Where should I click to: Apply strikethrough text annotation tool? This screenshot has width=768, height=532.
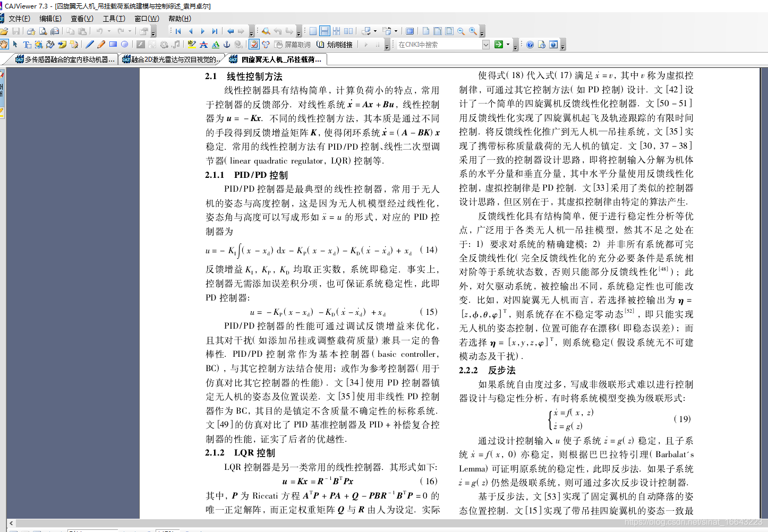coord(203,45)
